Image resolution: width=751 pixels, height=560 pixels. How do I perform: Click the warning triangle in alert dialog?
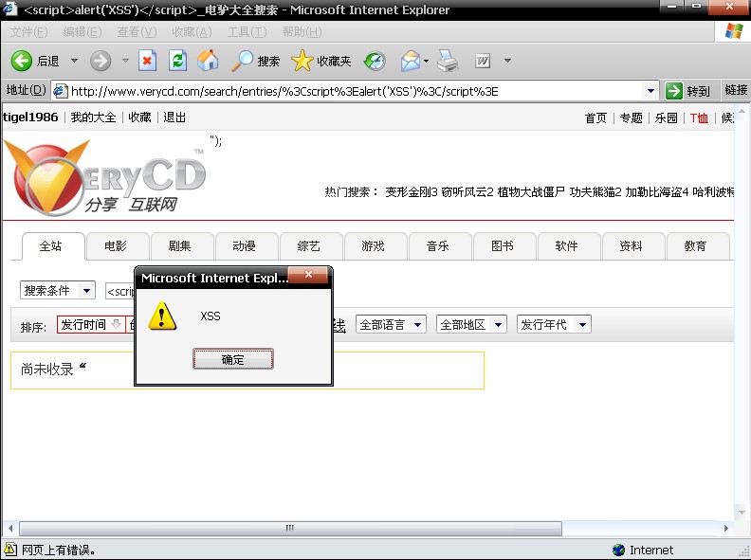tap(162, 316)
